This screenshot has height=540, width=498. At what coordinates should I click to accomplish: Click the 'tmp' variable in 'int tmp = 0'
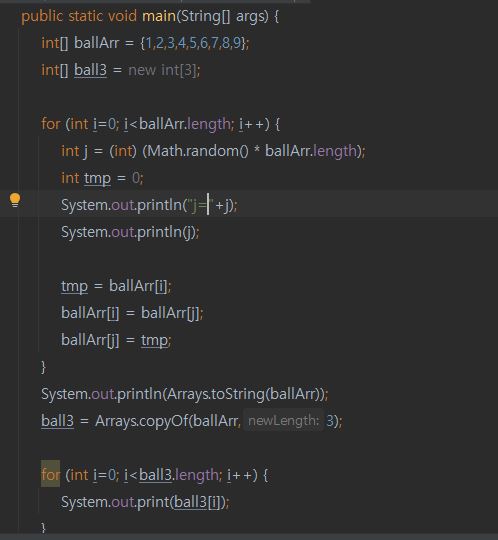[x=97, y=178]
